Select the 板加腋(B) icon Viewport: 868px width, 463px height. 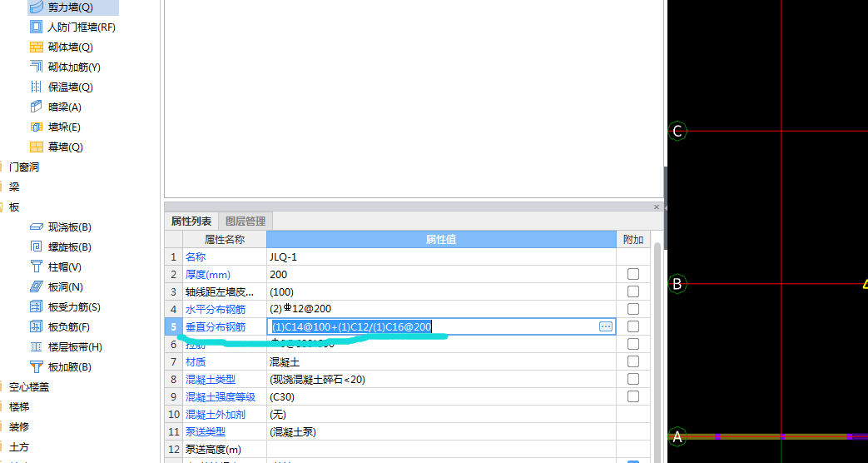coord(36,366)
